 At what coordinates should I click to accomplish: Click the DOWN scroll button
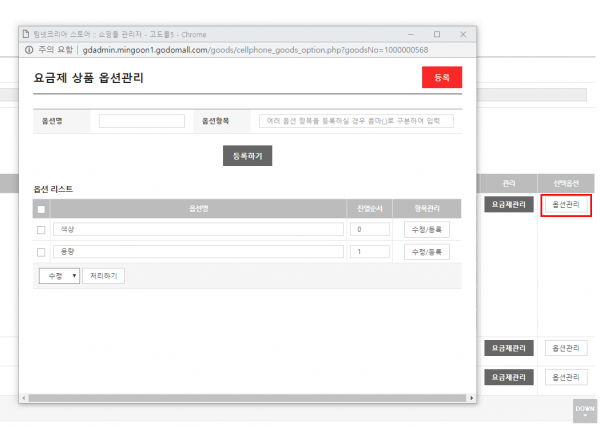click(584, 410)
